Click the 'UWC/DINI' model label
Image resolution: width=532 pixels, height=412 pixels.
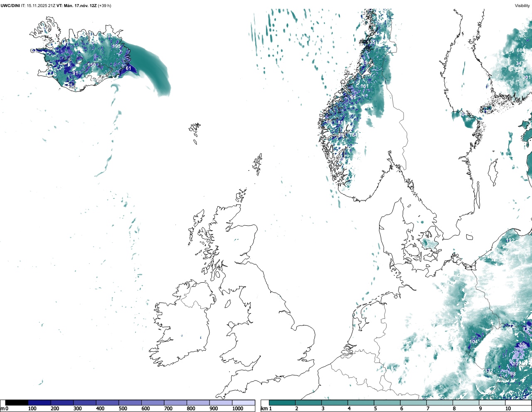[x=10, y=5]
